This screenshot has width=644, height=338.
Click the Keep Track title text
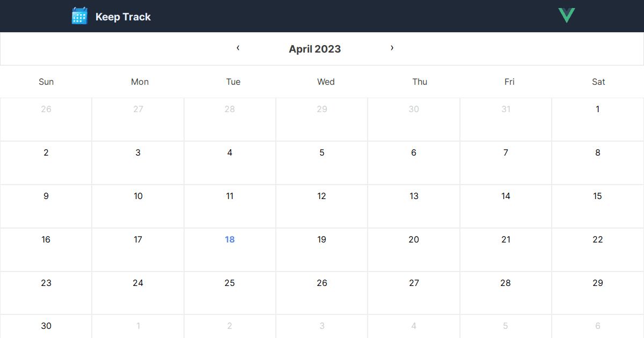(123, 17)
